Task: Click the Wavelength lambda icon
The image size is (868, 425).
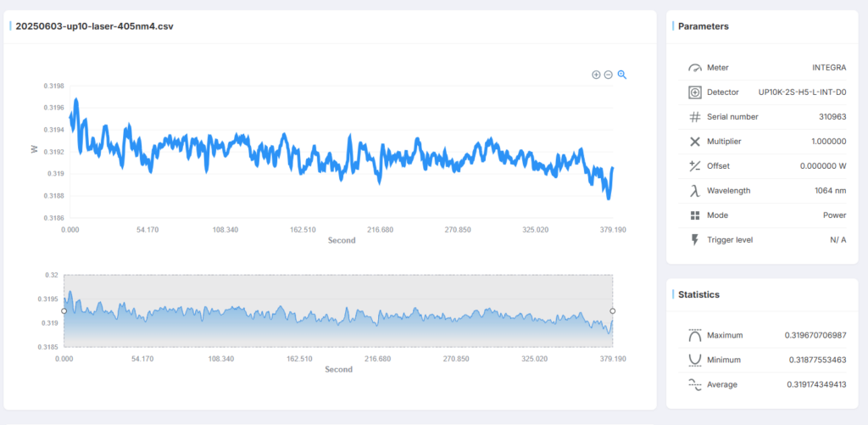Action: pos(695,191)
